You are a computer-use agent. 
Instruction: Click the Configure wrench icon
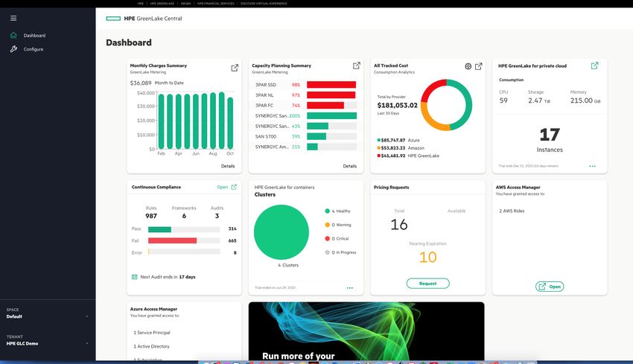point(13,49)
